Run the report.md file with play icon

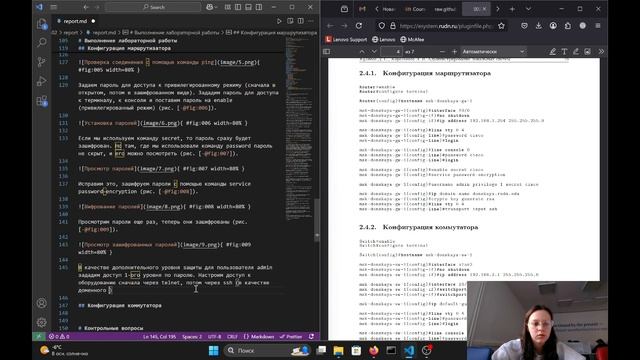[279, 21]
